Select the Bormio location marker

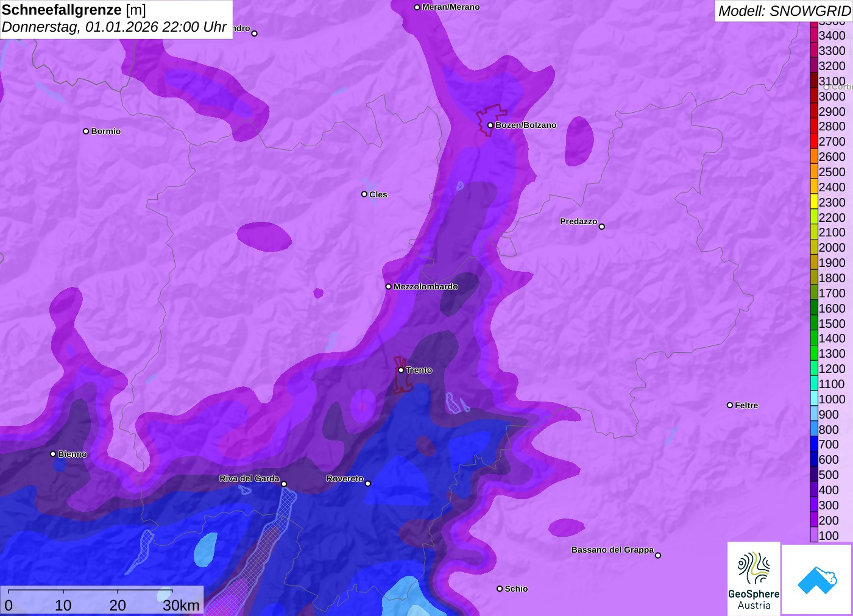point(86,131)
